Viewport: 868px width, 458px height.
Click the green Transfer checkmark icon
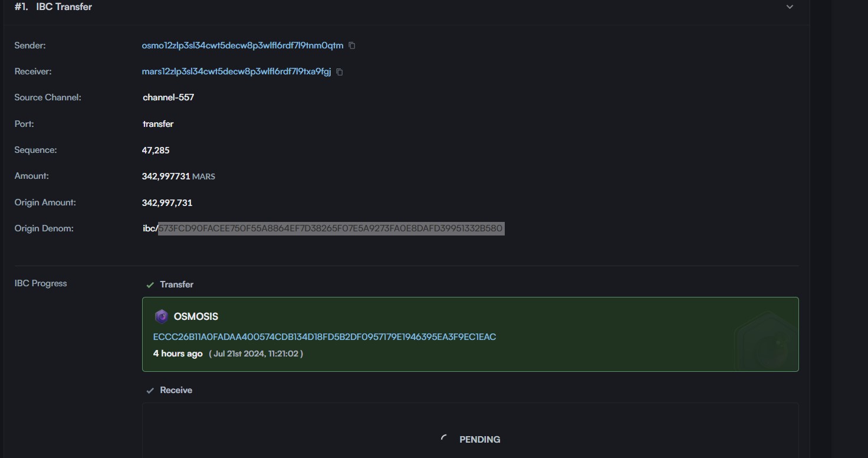point(150,285)
